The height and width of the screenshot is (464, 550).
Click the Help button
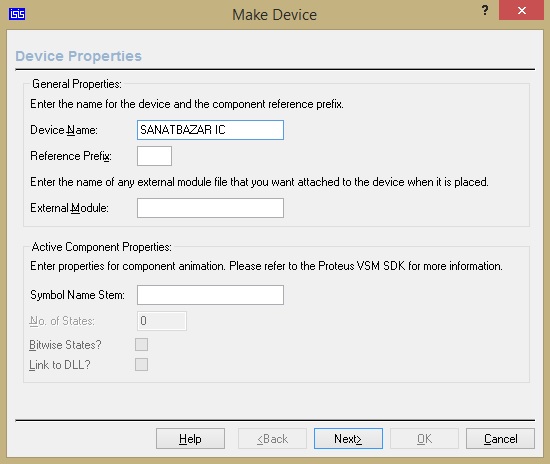[x=190, y=439]
